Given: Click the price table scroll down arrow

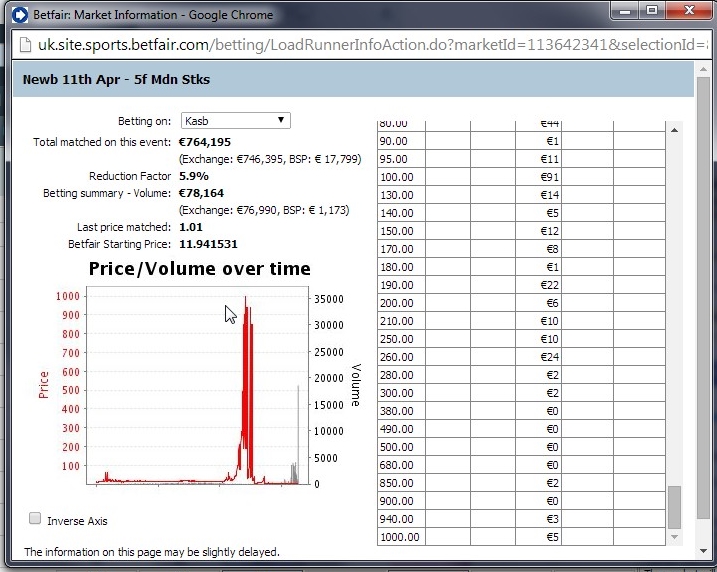Looking at the screenshot, I should pyautogui.click(x=674, y=537).
